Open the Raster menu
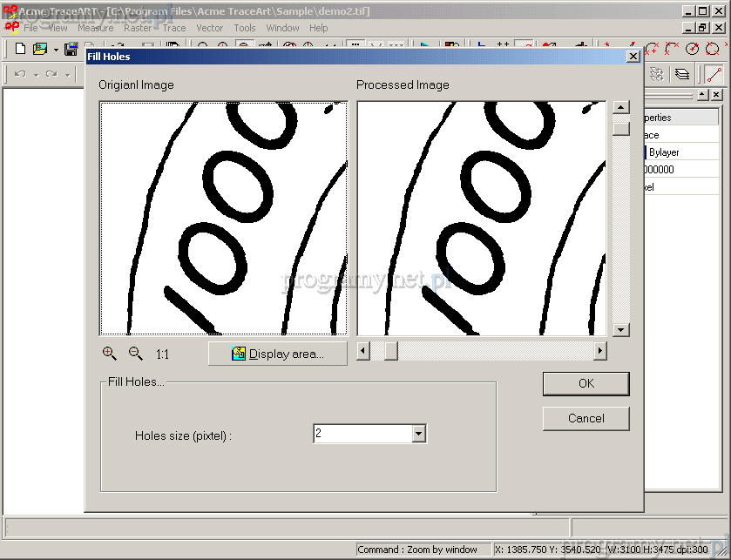This screenshot has width=731, height=560. tap(138, 28)
